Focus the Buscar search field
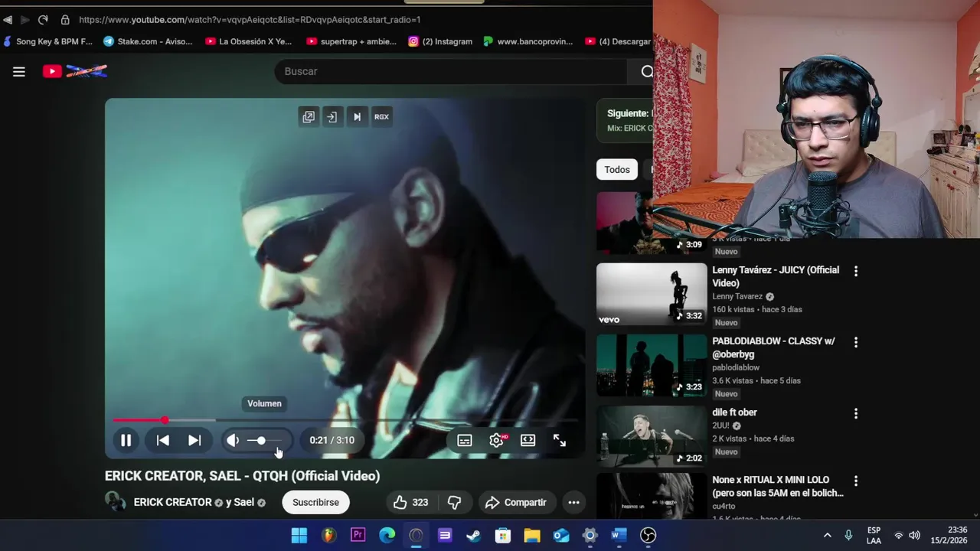 pyautogui.click(x=452, y=71)
